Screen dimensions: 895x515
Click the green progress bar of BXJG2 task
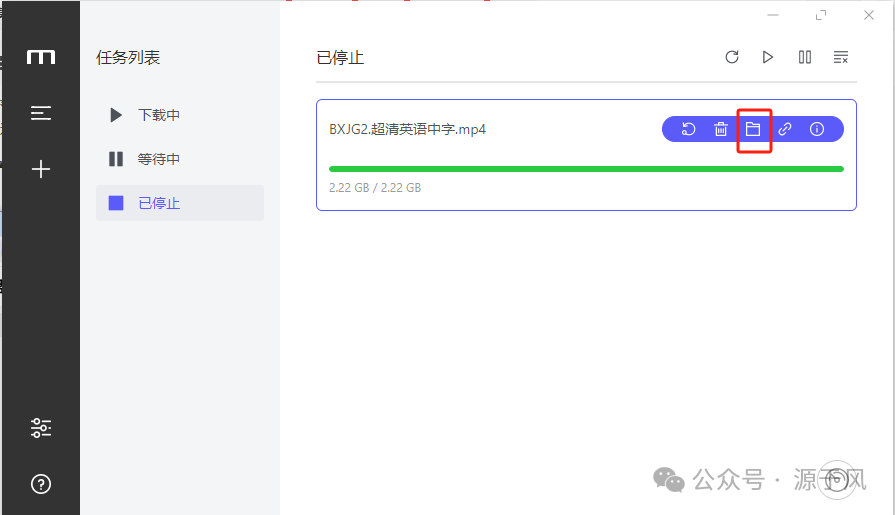coord(586,169)
